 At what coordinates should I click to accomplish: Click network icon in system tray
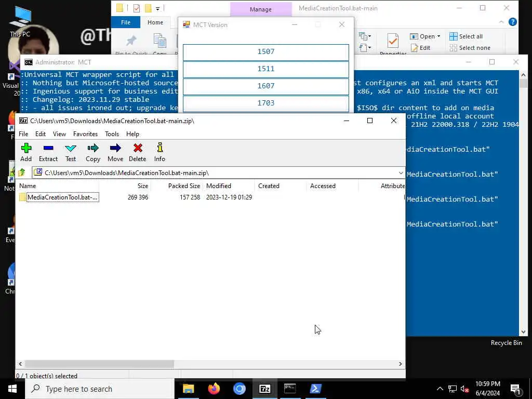coord(453,389)
